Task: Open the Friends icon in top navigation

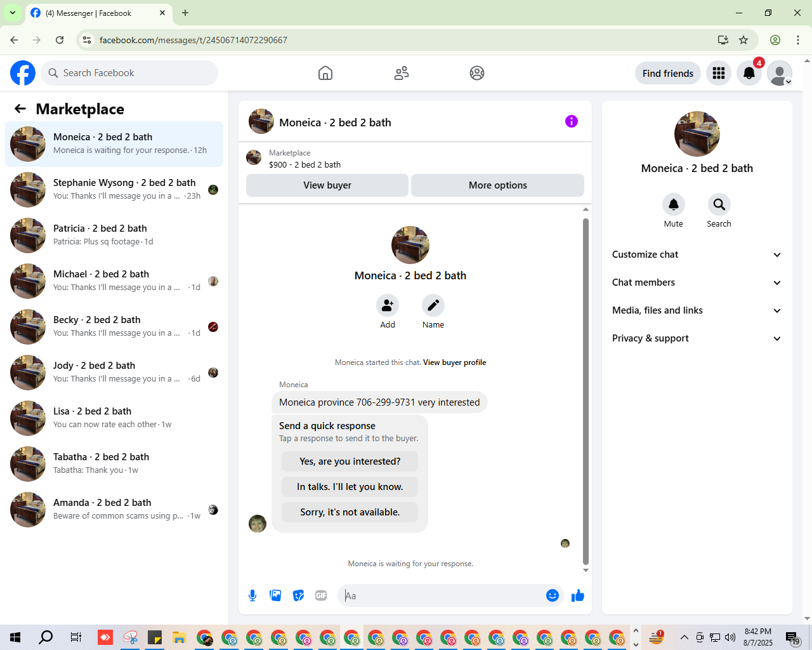Action: pos(402,73)
